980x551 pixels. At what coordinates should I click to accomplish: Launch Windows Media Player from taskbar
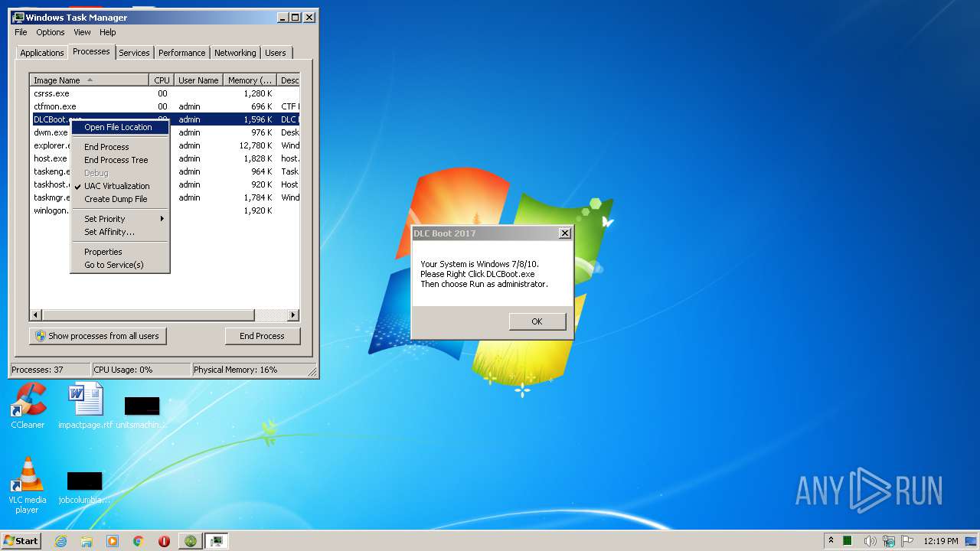pos(113,541)
